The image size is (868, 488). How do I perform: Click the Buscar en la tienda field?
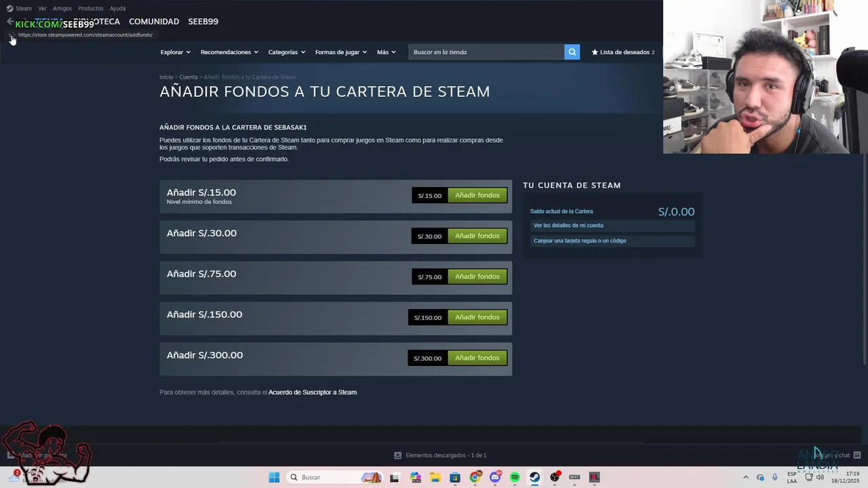[486, 52]
